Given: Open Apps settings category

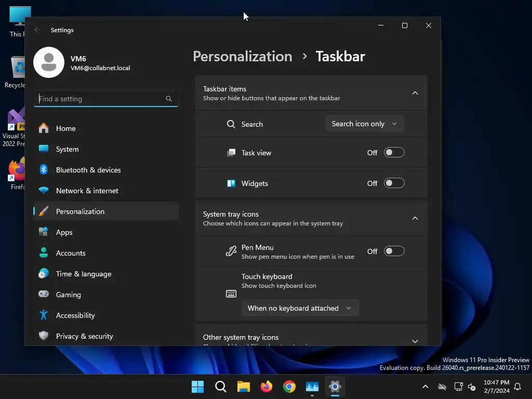Looking at the screenshot, I should pyautogui.click(x=106, y=232).
